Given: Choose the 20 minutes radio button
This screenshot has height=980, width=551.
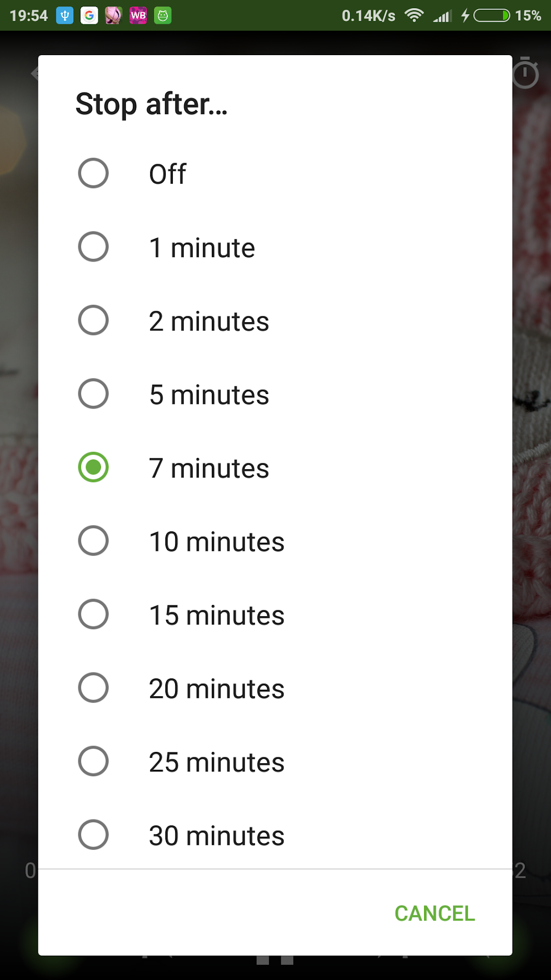Looking at the screenshot, I should pyautogui.click(x=93, y=688).
